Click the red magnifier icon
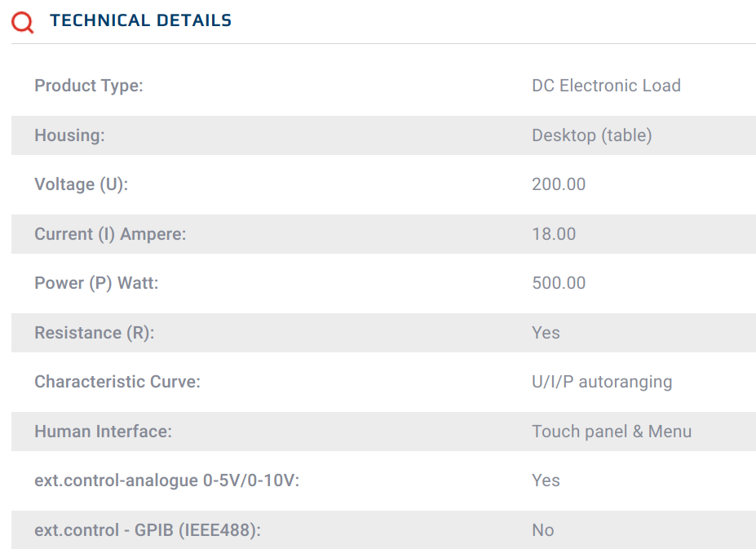Image resolution: width=756 pixels, height=549 pixels. click(23, 22)
